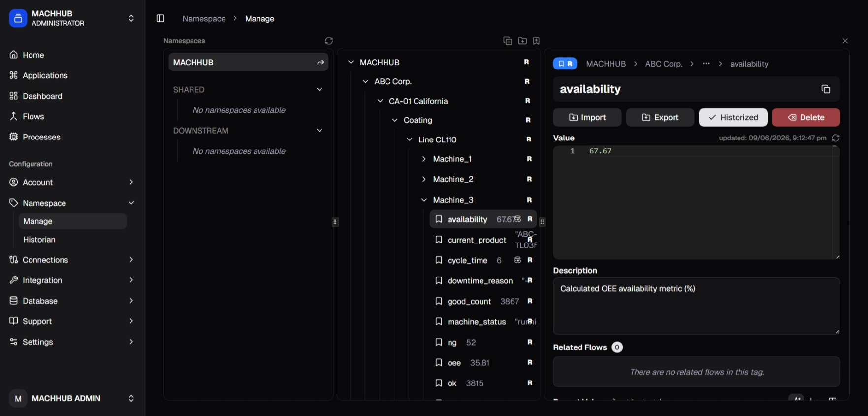Open the MACHHUB namespace share arrow

[x=321, y=62]
